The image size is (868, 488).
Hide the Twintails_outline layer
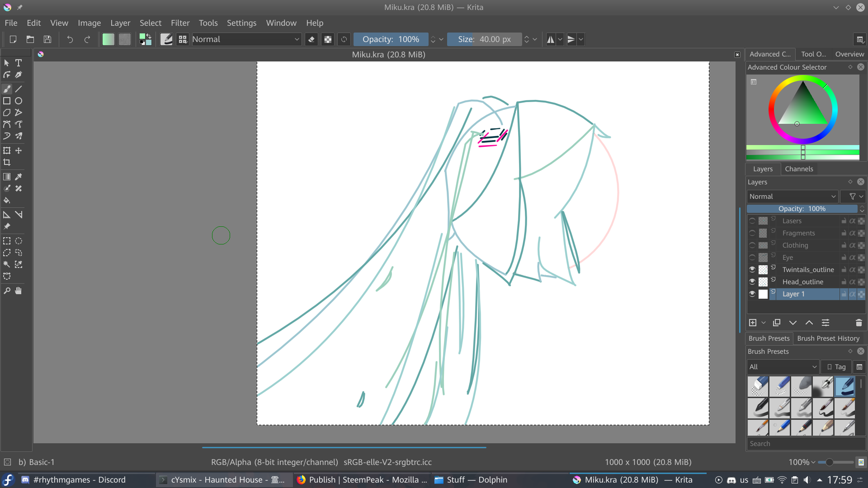tap(752, 269)
